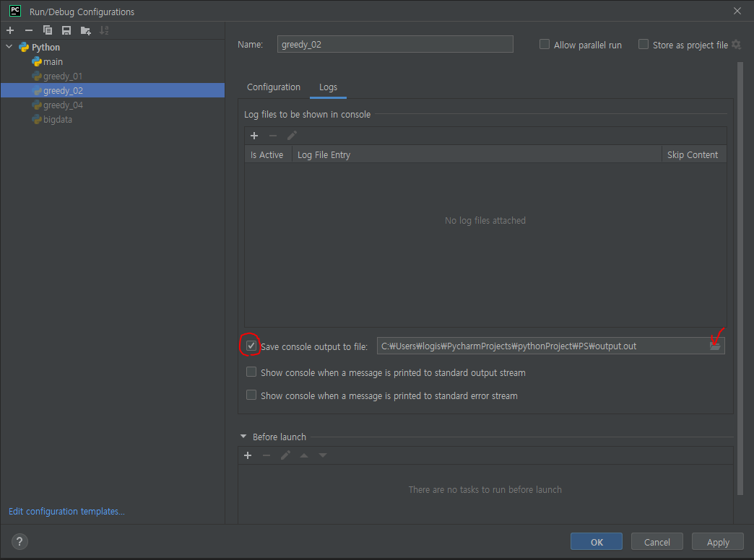The image size is (754, 560).
Task: Save configuration with the disk icon
Action: tap(66, 31)
